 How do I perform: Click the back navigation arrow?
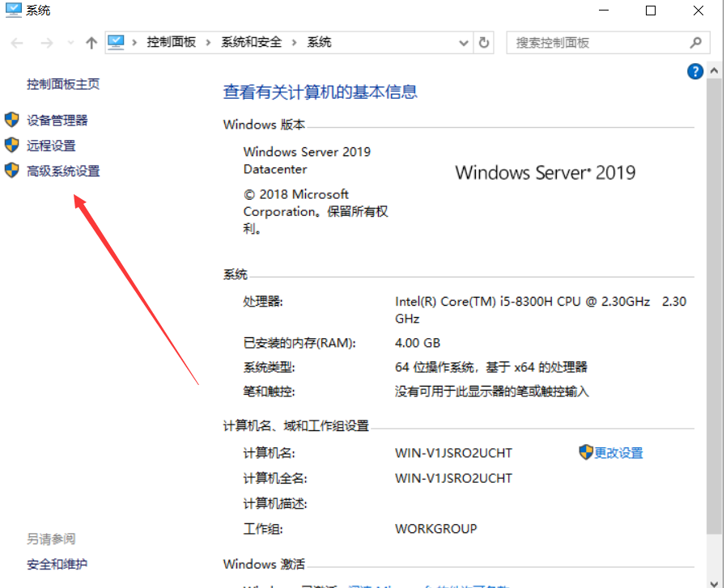pos(17,43)
